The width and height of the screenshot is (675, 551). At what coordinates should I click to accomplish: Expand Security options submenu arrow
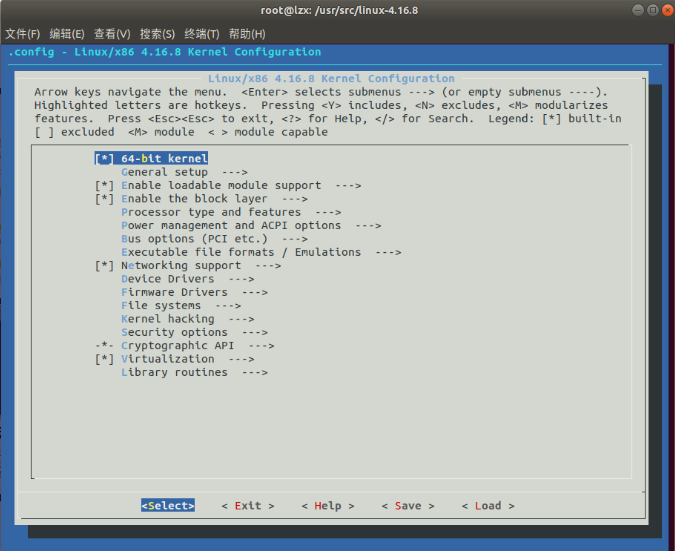(x=255, y=332)
